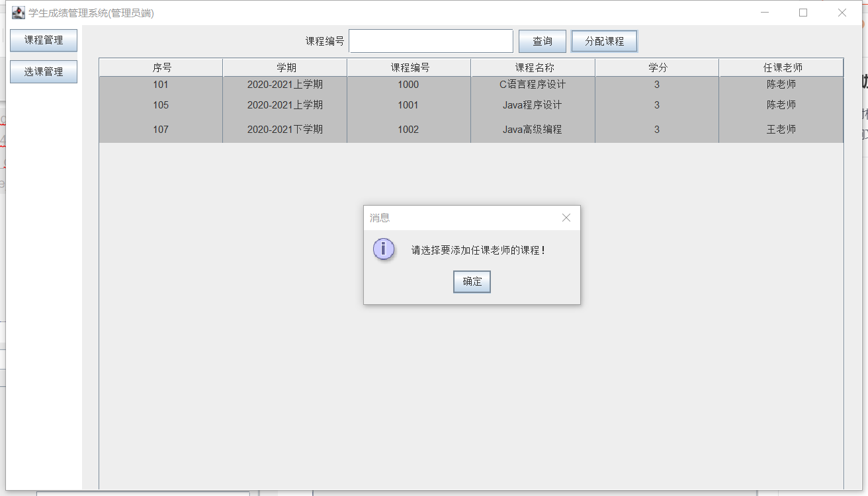868x496 pixels.
Task: Maximize the 学生成绩管理系统 window
Action: pos(803,13)
